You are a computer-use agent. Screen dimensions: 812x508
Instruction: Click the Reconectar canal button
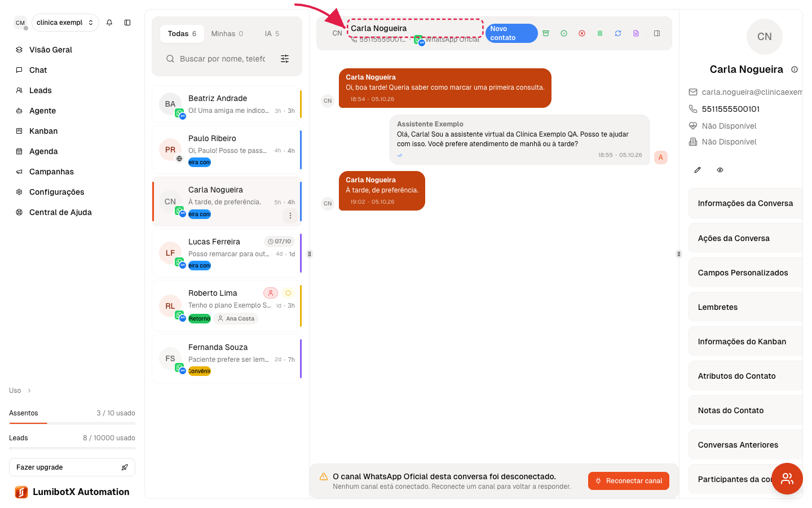629,481
